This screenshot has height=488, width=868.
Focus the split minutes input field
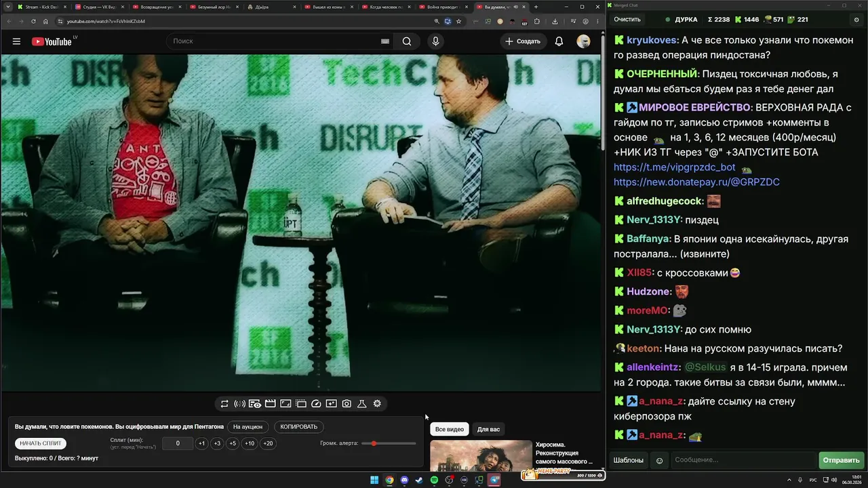[178, 443]
